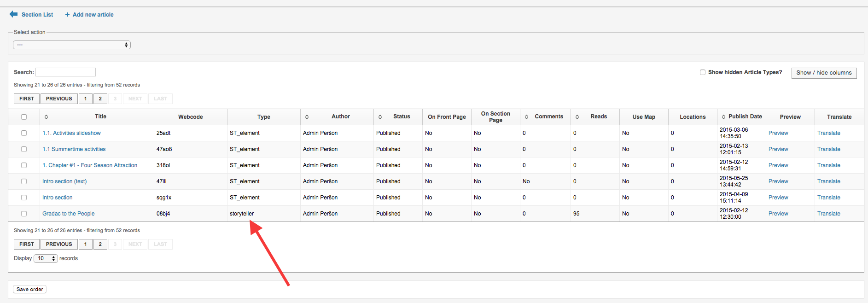This screenshot has width=868, height=303.
Task: Click sort arrows icon next to Publish Date
Action: 723,117
